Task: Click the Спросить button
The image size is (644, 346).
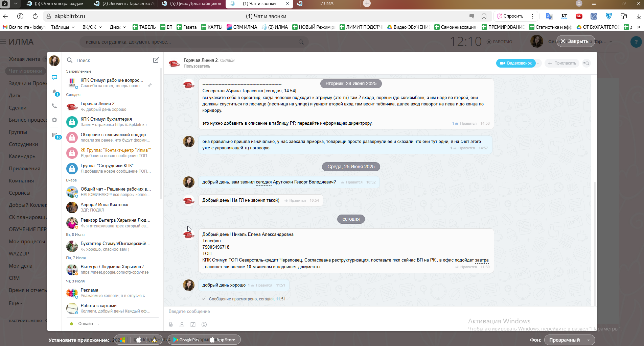Action: (x=510, y=16)
